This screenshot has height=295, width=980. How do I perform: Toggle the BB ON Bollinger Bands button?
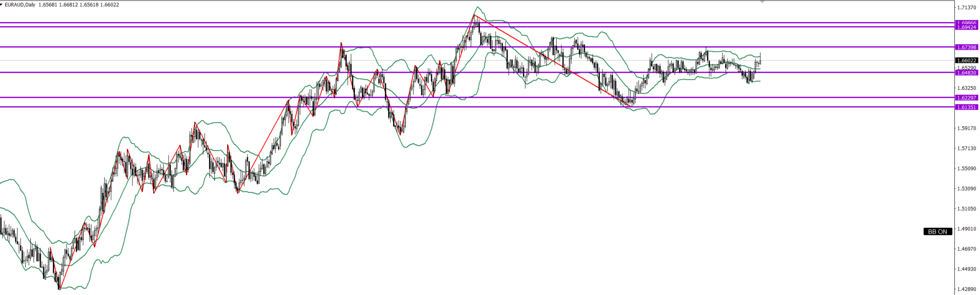pyautogui.click(x=937, y=231)
